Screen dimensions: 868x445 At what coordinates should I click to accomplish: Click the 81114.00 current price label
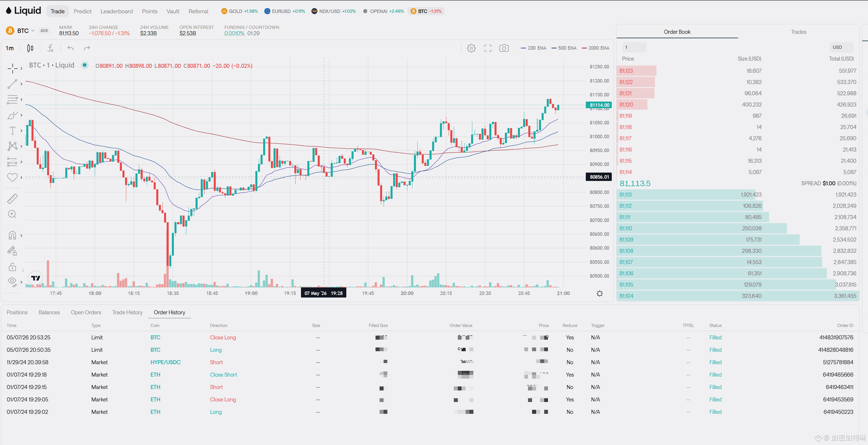pyautogui.click(x=599, y=105)
